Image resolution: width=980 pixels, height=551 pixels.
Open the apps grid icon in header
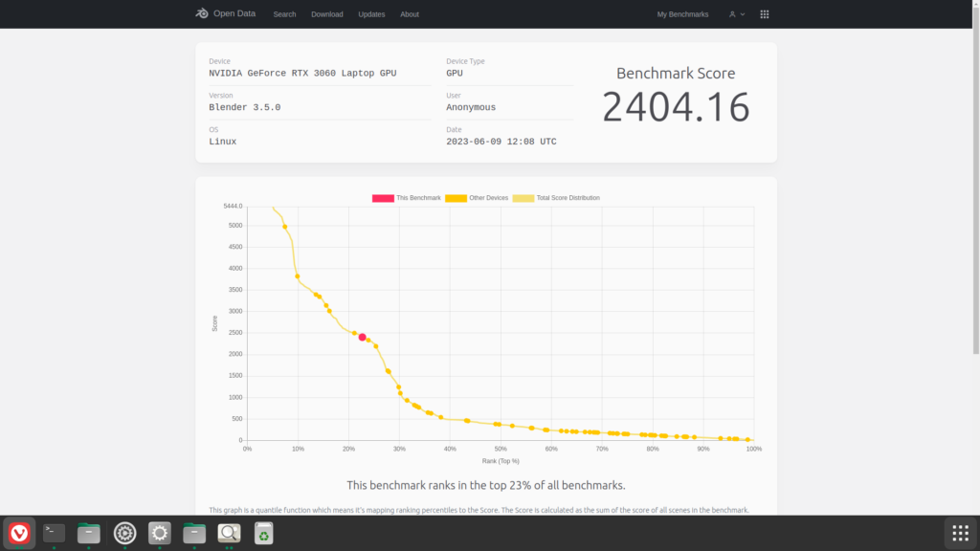(x=765, y=13)
